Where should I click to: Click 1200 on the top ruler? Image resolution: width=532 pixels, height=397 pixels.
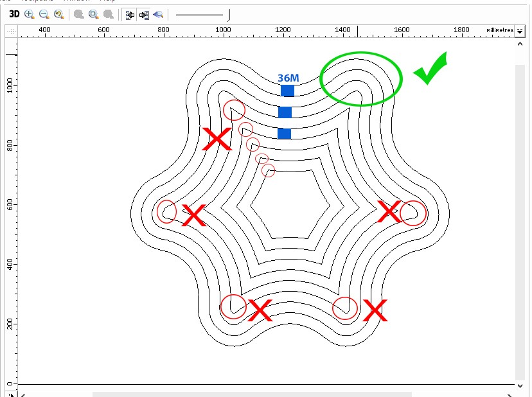tap(283, 30)
